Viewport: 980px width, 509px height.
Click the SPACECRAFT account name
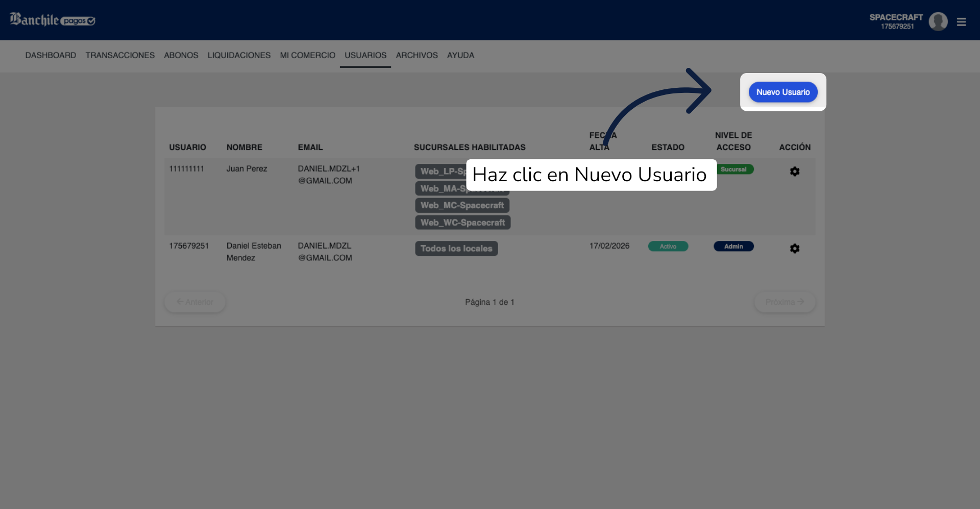click(896, 17)
